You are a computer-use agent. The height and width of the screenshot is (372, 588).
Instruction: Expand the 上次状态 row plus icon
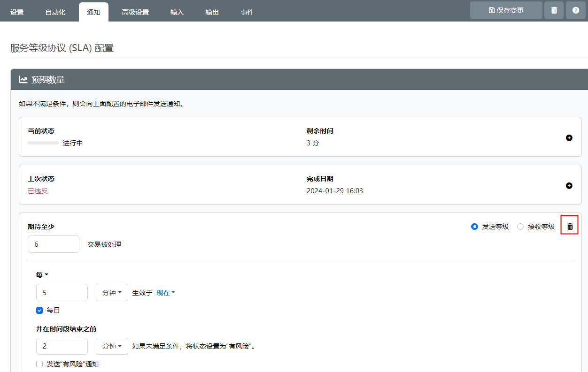coord(569,186)
